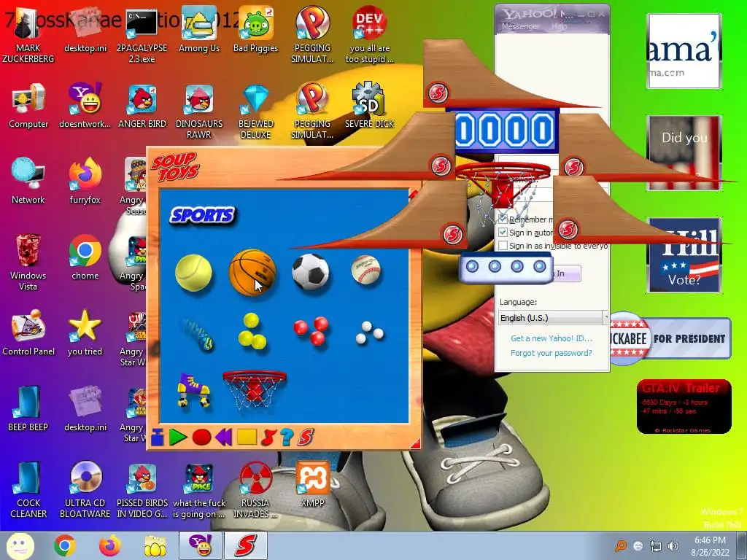Open the DINOSAURS RAWR desktop shortcut

tap(198, 111)
